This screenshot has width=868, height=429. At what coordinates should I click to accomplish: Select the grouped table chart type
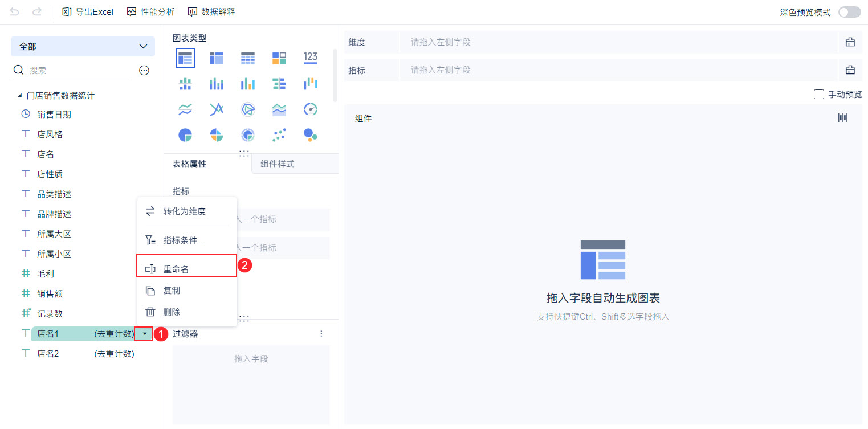coord(185,58)
